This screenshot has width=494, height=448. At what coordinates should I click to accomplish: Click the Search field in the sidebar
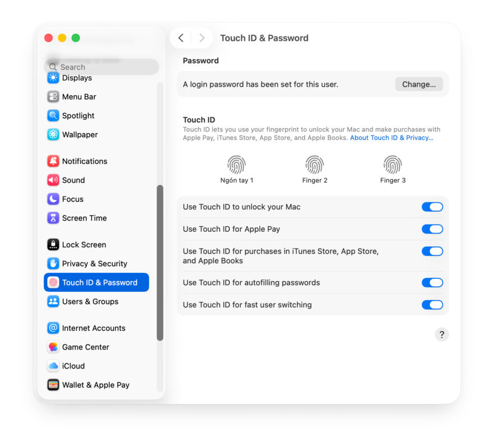(101, 67)
